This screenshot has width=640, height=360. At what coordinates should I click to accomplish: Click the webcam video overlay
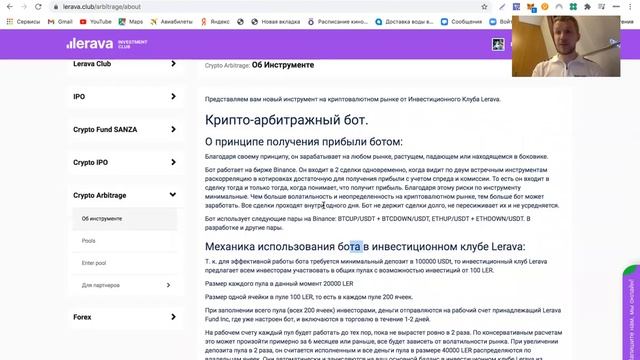coord(566,46)
